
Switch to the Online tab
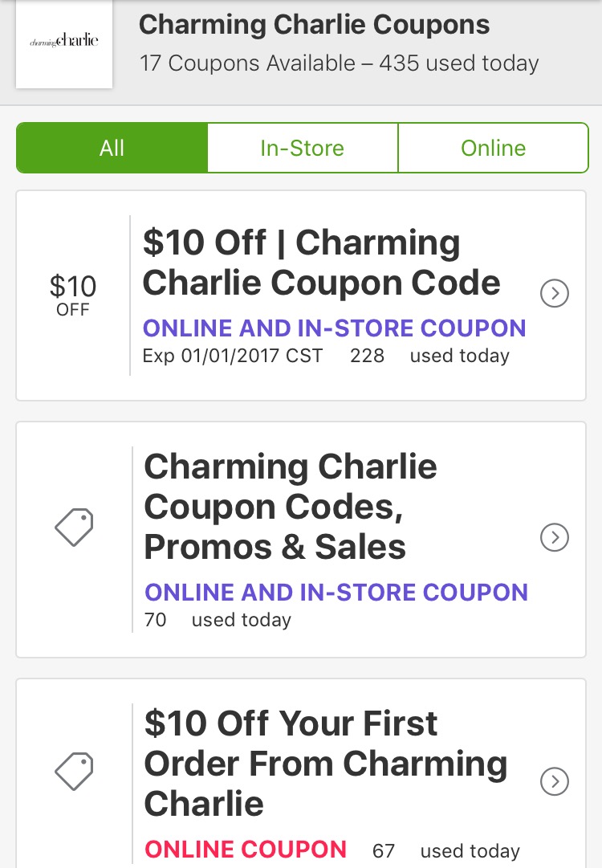point(493,148)
